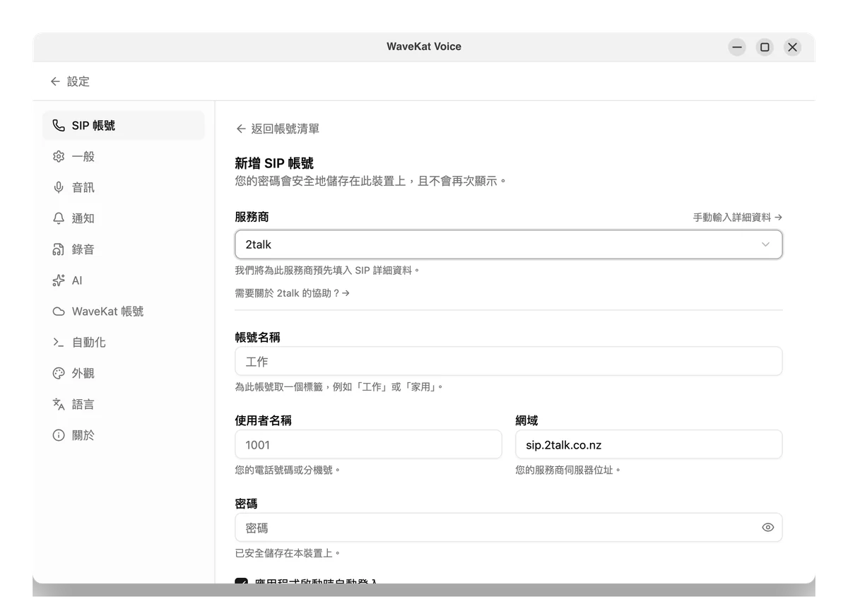848x616 pixels.
Task: Focus the 使用者名稱 field with 1001 placeholder
Action: pyautogui.click(x=368, y=444)
